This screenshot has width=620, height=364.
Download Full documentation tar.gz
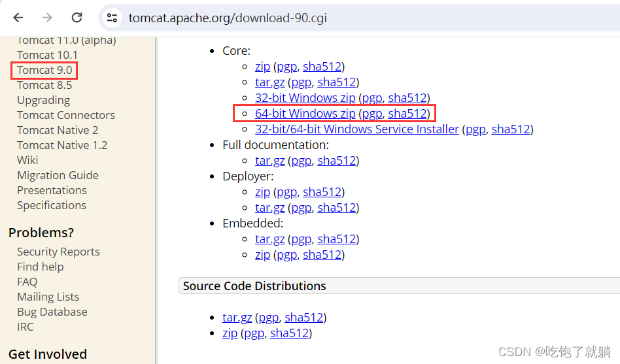269,161
